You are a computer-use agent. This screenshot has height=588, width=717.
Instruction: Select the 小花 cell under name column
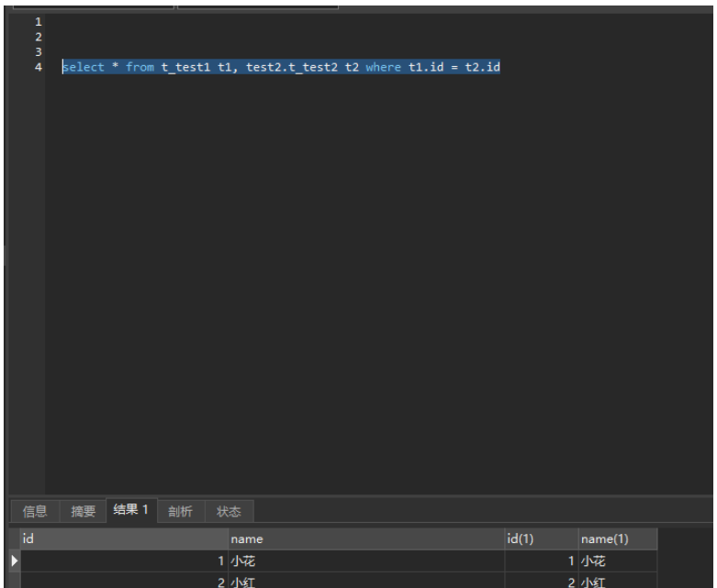[365, 561]
